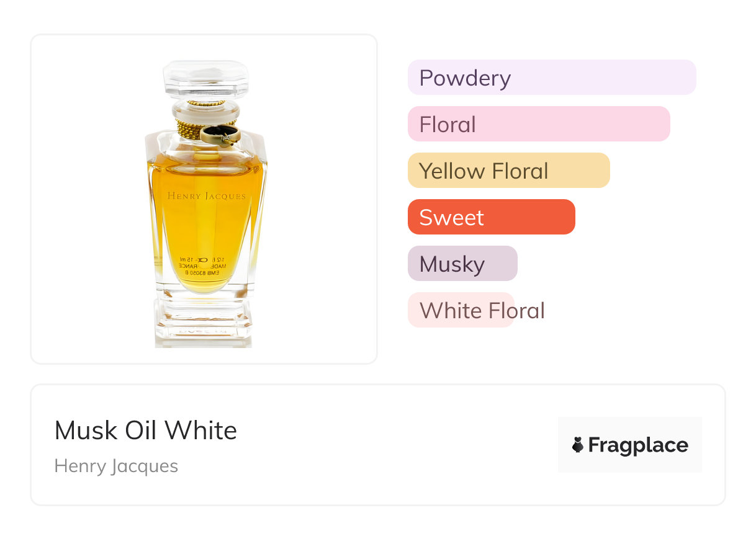Click the Fragplace wordmark text

tap(638, 445)
